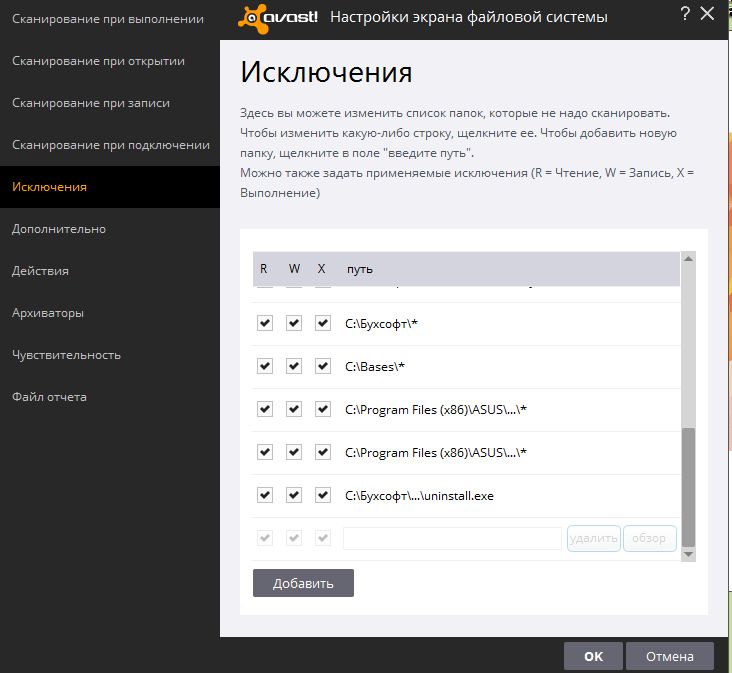Click scrollbar up arrow in exclusions list
Screen dimensions: 732x673
point(688,260)
